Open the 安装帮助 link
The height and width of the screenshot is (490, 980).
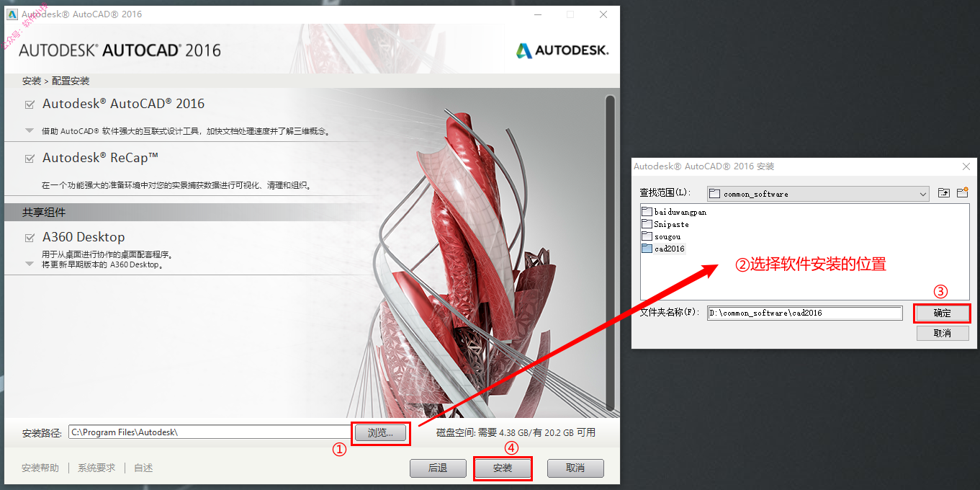(x=40, y=468)
